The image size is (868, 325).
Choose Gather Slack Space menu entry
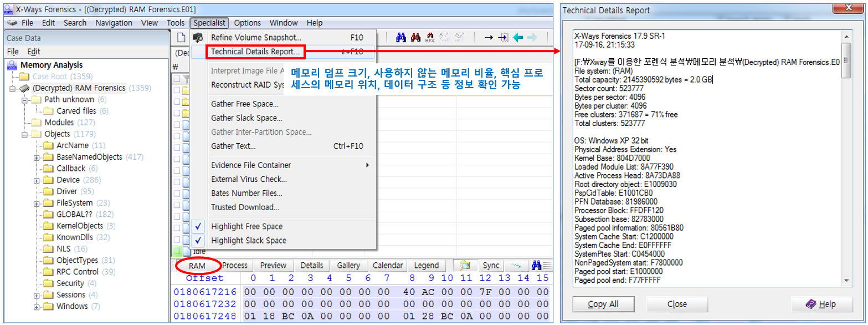(283, 118)
